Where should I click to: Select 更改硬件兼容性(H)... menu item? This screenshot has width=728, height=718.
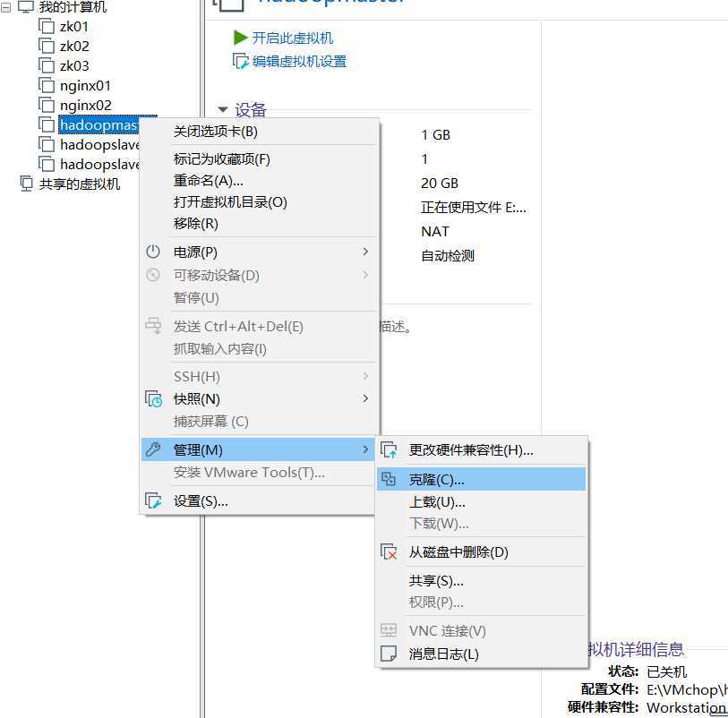click(x=481, y=449)
